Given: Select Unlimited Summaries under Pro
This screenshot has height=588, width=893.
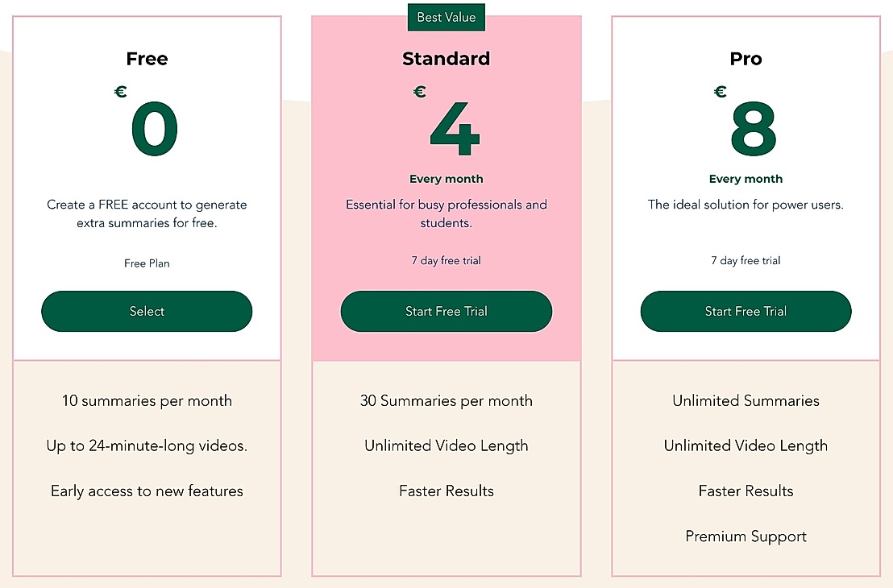Looking at the screenshot, I should [x=746, y=400].
